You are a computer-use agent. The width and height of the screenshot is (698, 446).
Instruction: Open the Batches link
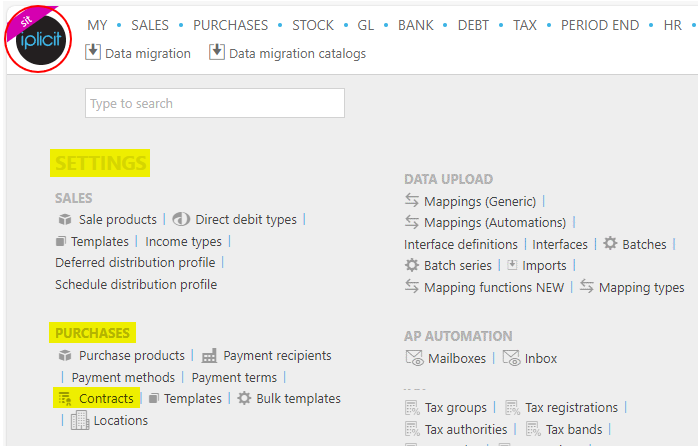pos(644,244)
